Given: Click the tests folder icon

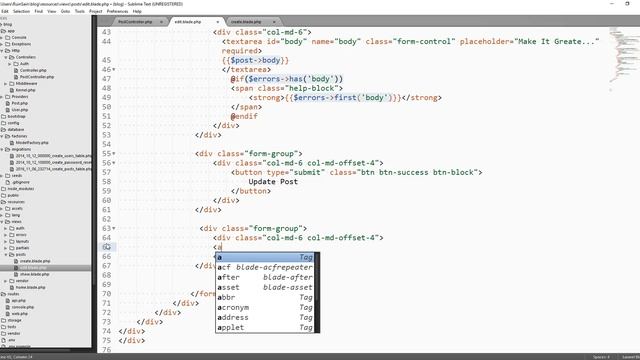Looking at the screenshot, I should coord(4,327).
